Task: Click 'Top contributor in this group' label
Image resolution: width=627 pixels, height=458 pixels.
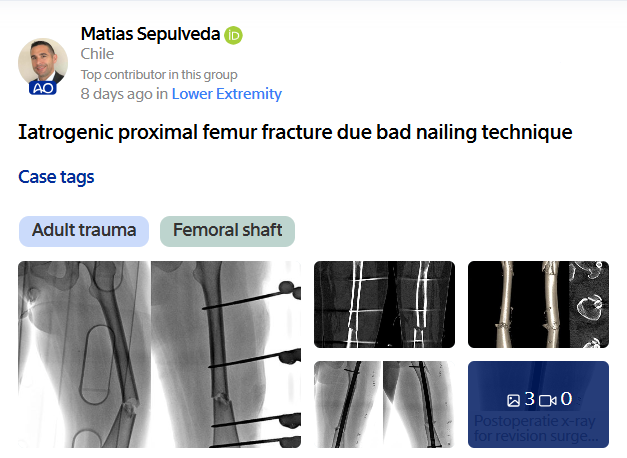Action: [x=159, y=75]
